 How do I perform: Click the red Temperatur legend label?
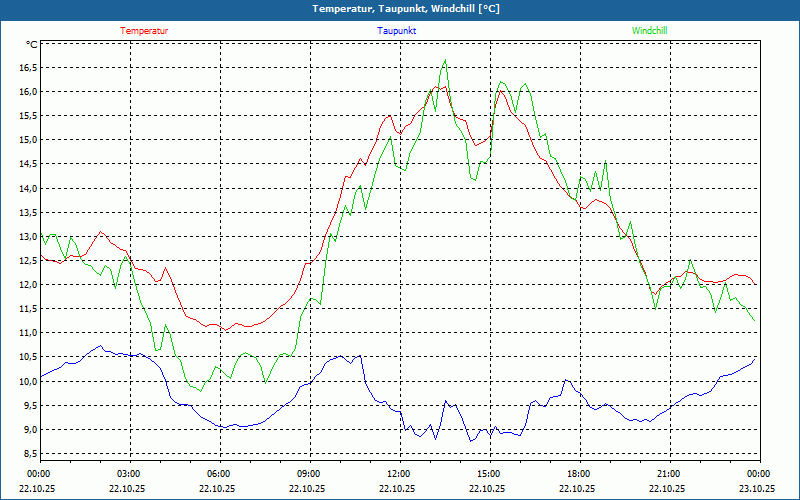point(144,31)
